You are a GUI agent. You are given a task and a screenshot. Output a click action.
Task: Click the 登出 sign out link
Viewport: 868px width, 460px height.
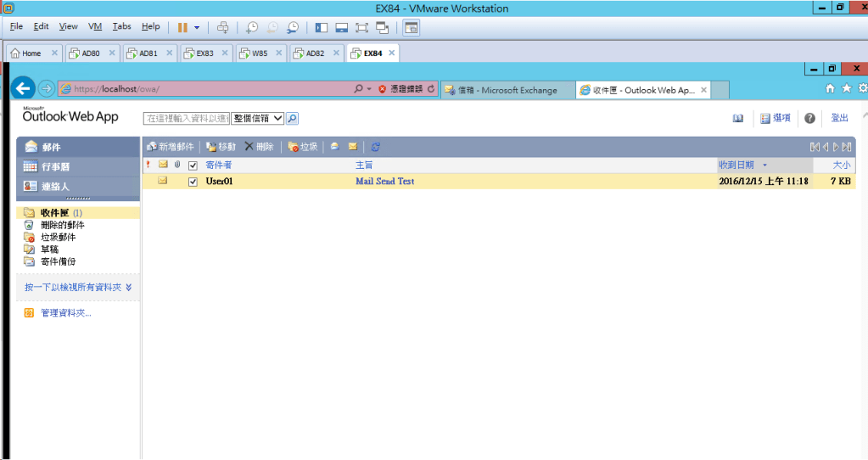tap(839, 119)
